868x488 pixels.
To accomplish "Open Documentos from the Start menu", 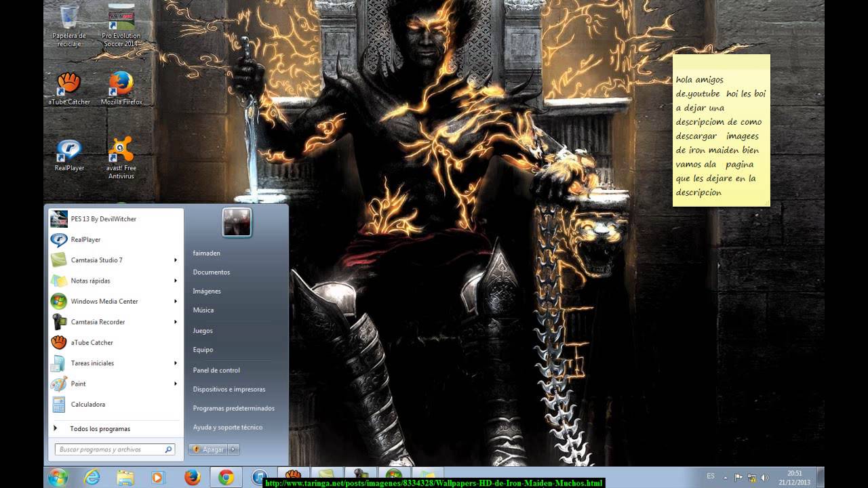I will tap(211, 272).
